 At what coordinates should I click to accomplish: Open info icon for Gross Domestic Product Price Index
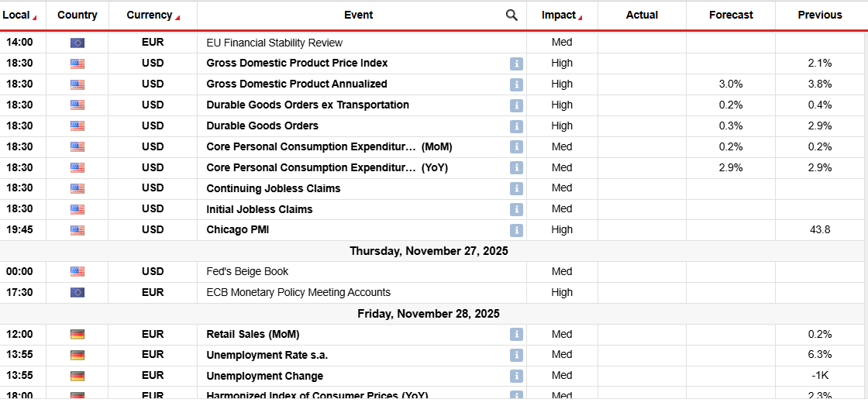pos(516,64)
